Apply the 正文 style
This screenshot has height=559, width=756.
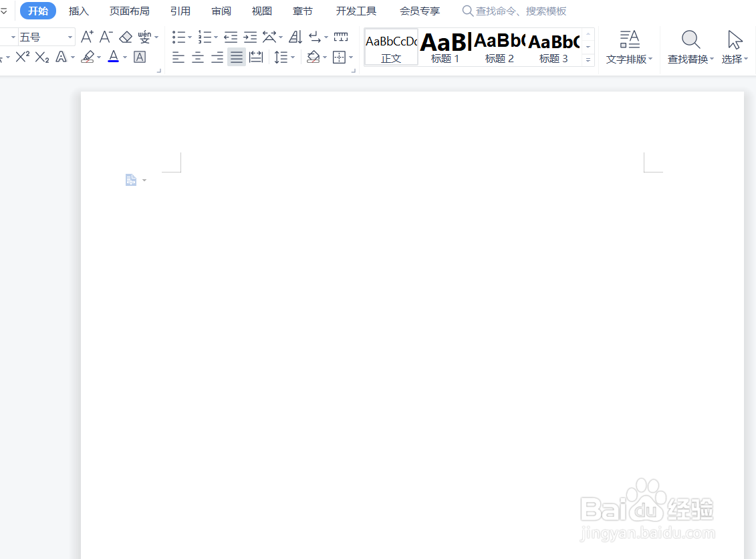point(391,47)
